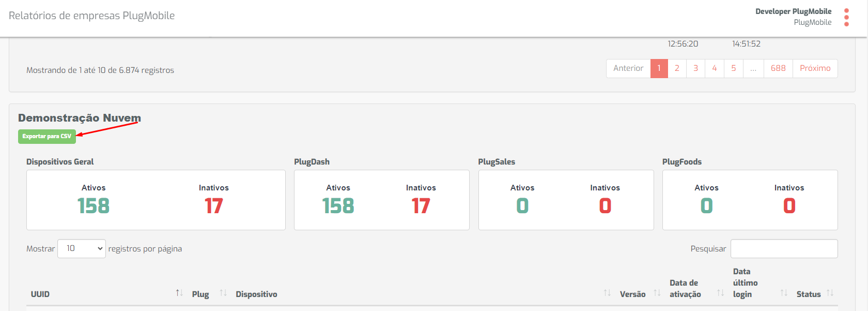The width and height of the screenshot is (868, 311).
Task: Sort by the Versão column arrows
Action: pos(657,293)
